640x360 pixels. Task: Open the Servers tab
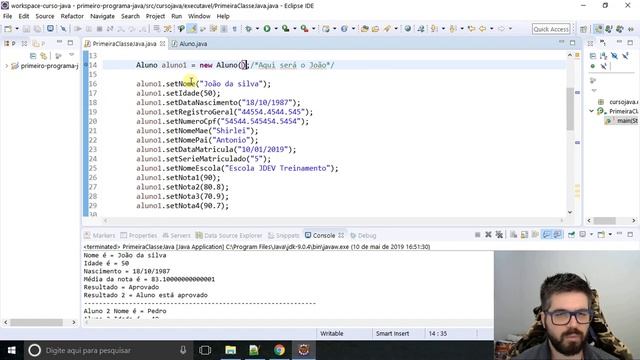[176, 236]
